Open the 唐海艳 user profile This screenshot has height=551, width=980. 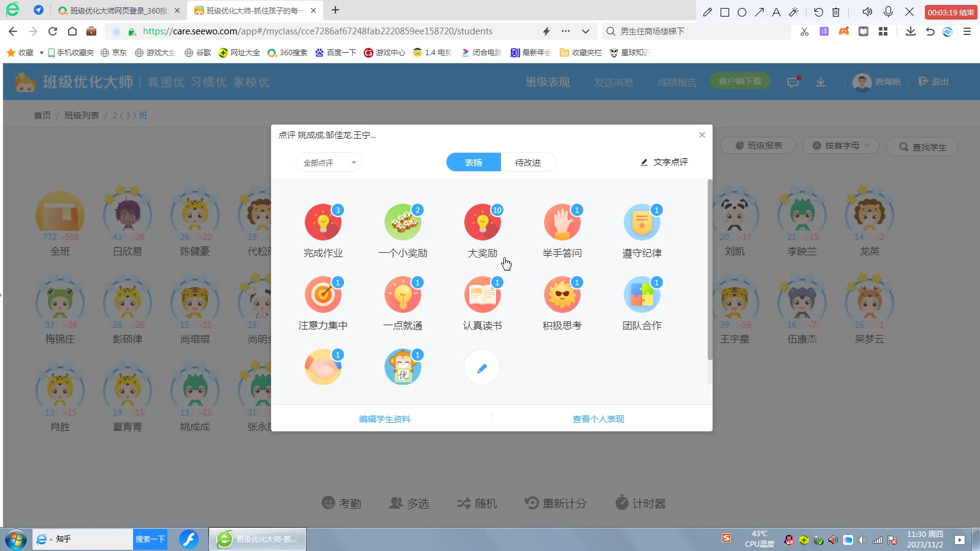click(877, 82)
